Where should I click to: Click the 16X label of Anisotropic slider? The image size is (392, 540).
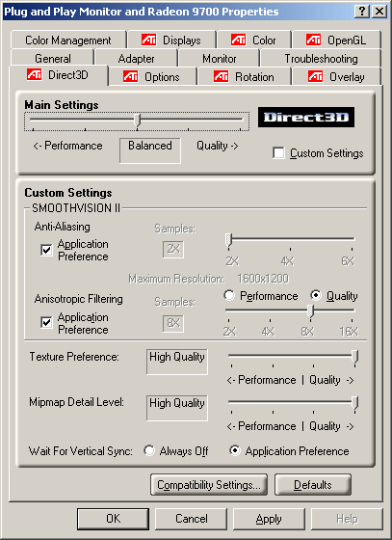349,332
